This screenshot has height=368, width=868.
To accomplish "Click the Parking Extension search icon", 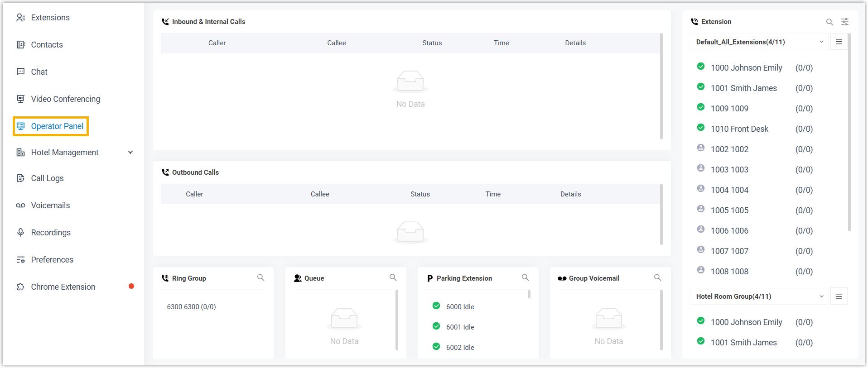I will [525, 277].
